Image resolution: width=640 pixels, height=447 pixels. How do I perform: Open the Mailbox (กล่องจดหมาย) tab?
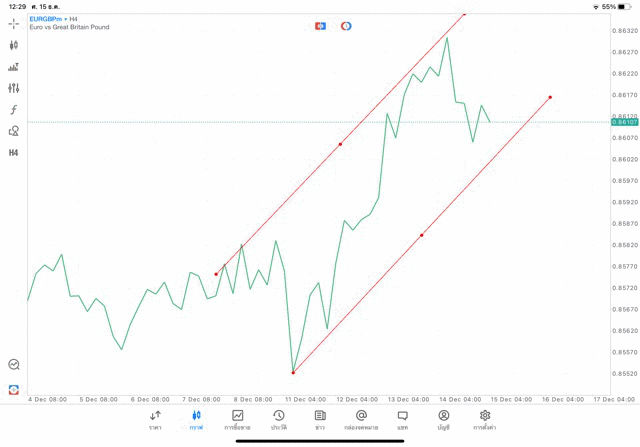361,420
